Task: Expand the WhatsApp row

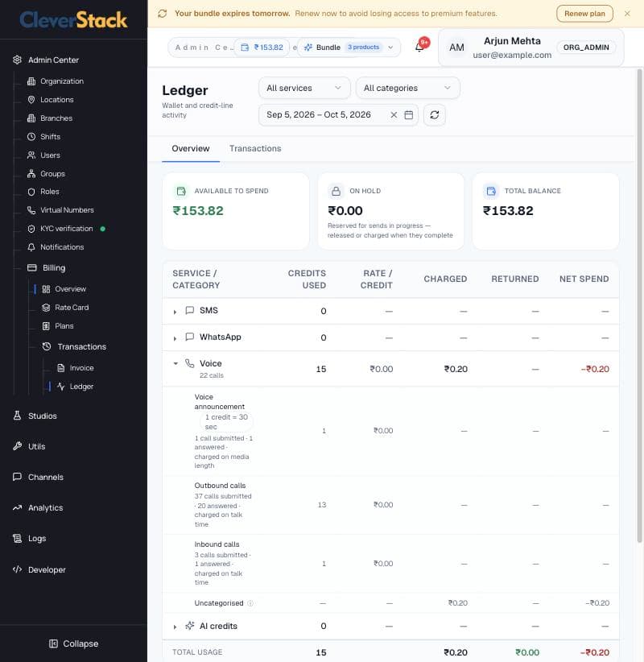Action: tap(175, 338)
